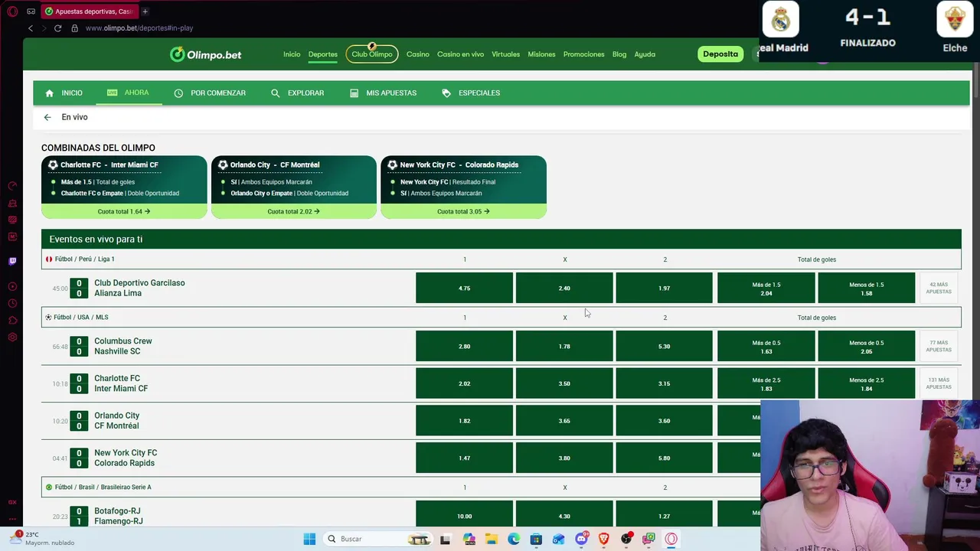Screen dimensions: 980x551
Task: Open GX Control speedometer icon in sidebar
Action: tap(12, 186)
